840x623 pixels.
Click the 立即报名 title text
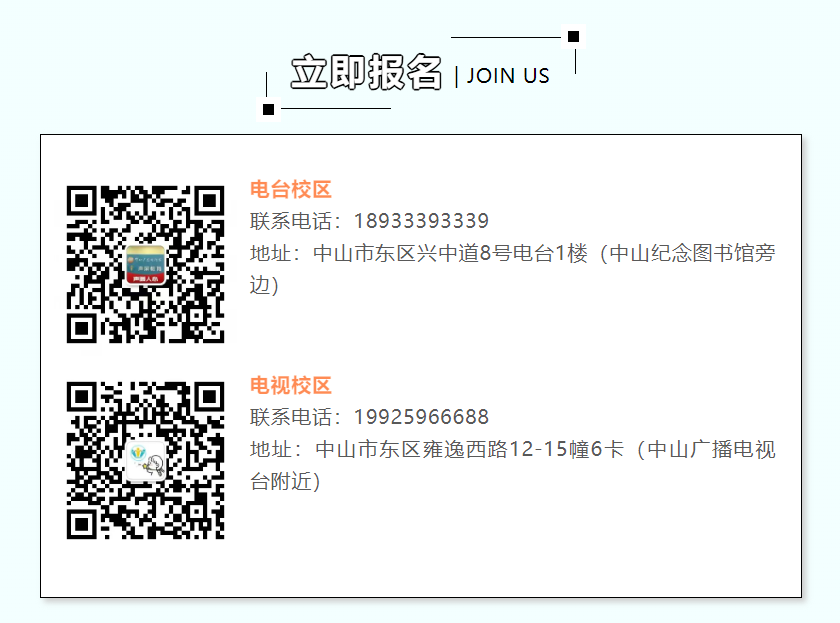pos(366,72)
